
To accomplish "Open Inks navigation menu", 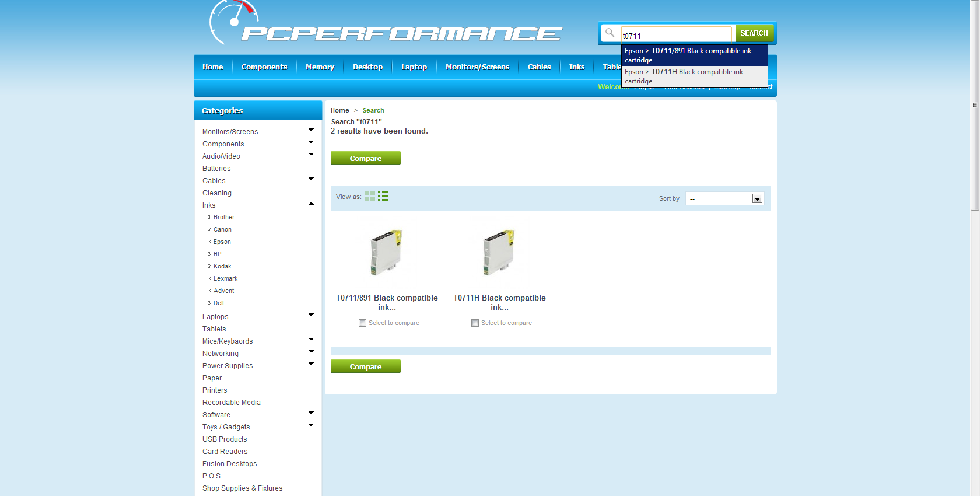I will (577, 67).
